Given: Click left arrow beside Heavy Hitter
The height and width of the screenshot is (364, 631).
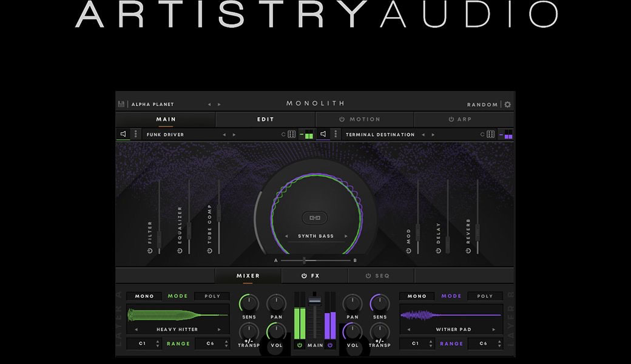Looking at the screenshot, I should pyautogui.click(x=136, y=329).
